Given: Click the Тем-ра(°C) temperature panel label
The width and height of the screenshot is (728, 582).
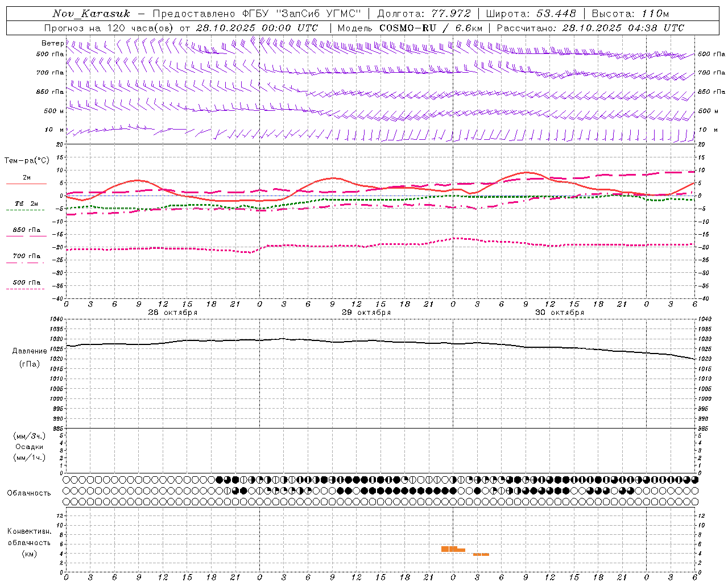Looking at the screenshot, I should (x=27, y=161).
